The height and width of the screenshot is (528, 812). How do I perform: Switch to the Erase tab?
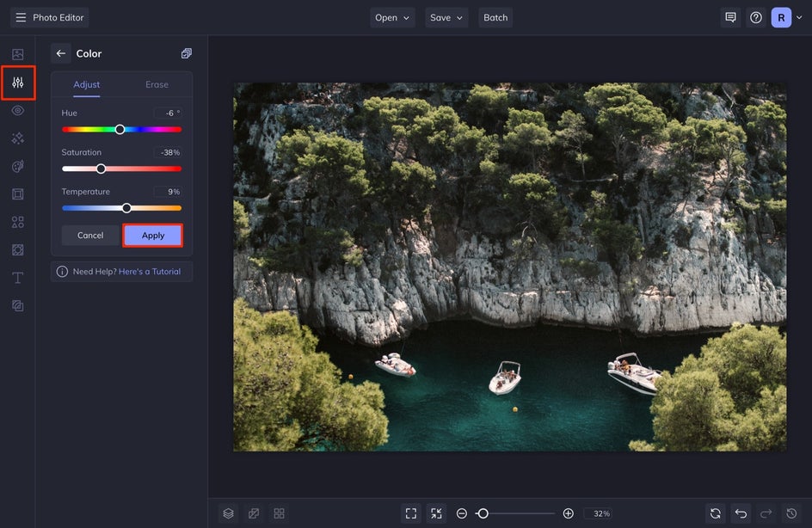point(157,84)
